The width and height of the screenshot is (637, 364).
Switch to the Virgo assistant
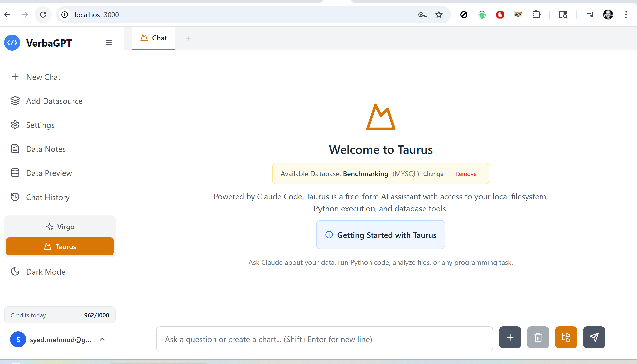click(60, 226)
